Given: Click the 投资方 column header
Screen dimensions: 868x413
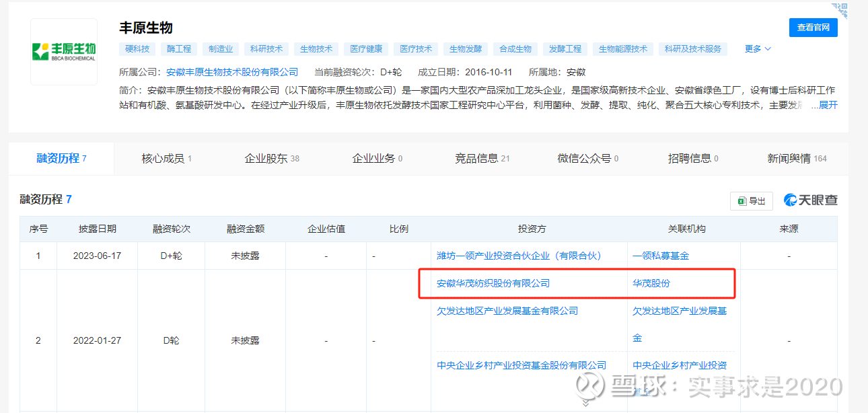Looking at the screenshot, I should (532, 229).
